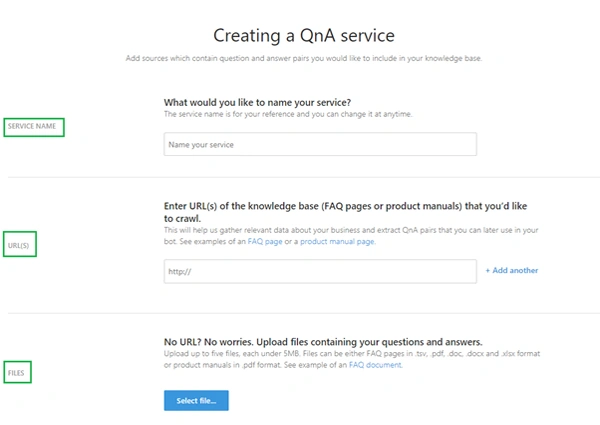Open the FAQ document example link
This screenshot has height=425, width=600.
(x=375, y=365)
